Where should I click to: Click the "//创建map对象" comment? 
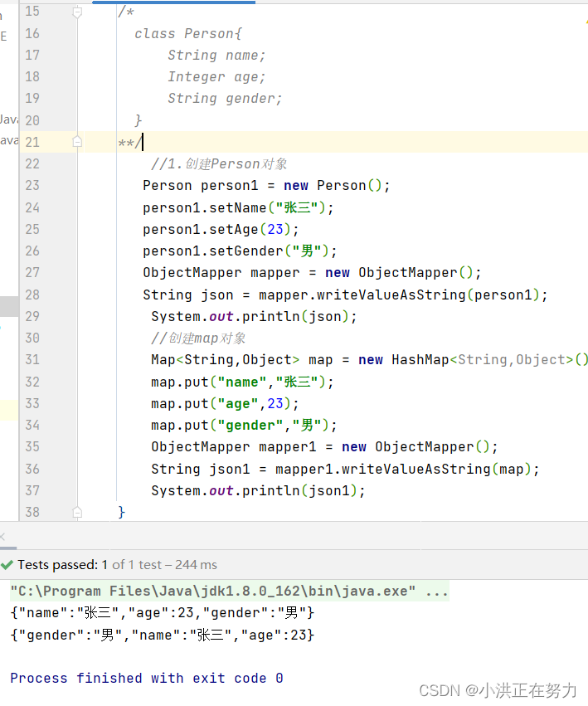click(198, 338)
